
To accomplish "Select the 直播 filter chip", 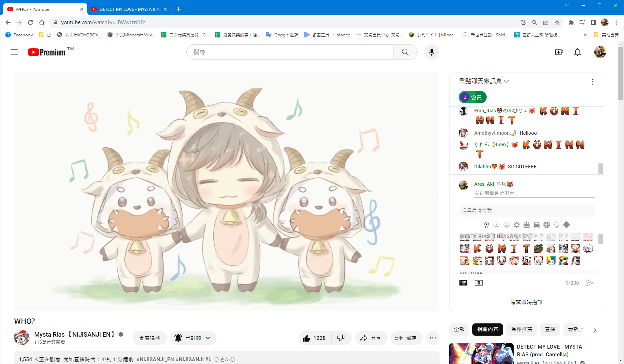I will (550, 329).
